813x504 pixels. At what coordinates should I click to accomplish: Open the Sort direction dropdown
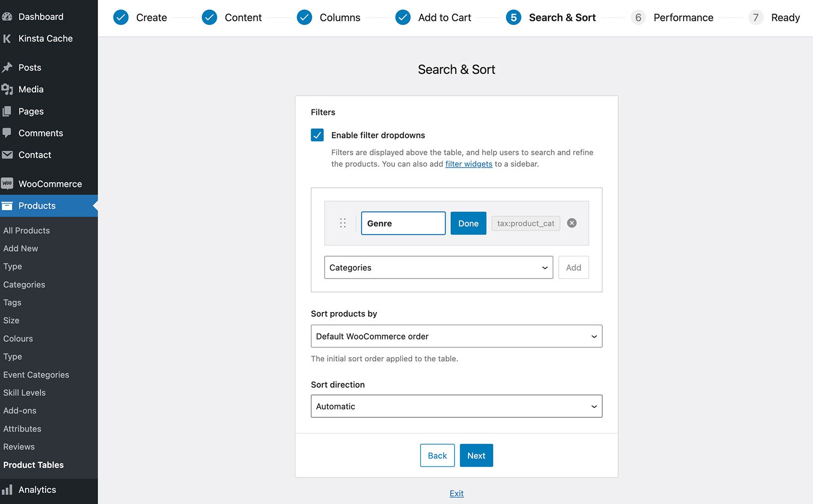456,406
